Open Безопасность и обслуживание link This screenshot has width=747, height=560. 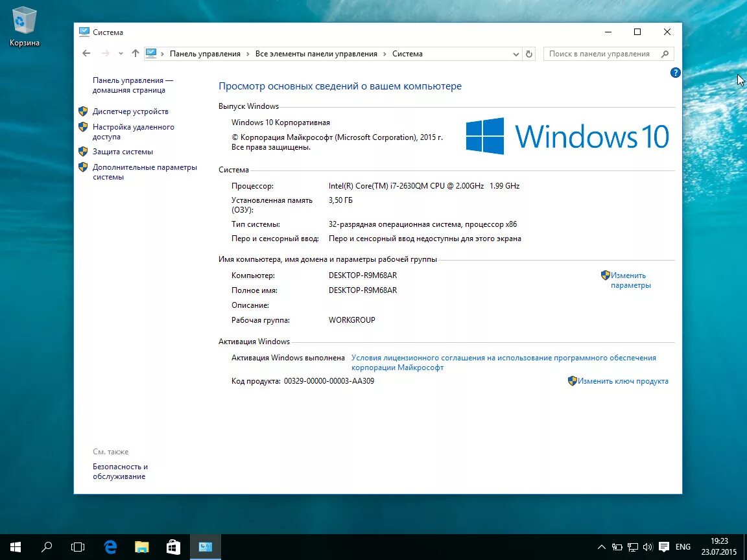120,471
